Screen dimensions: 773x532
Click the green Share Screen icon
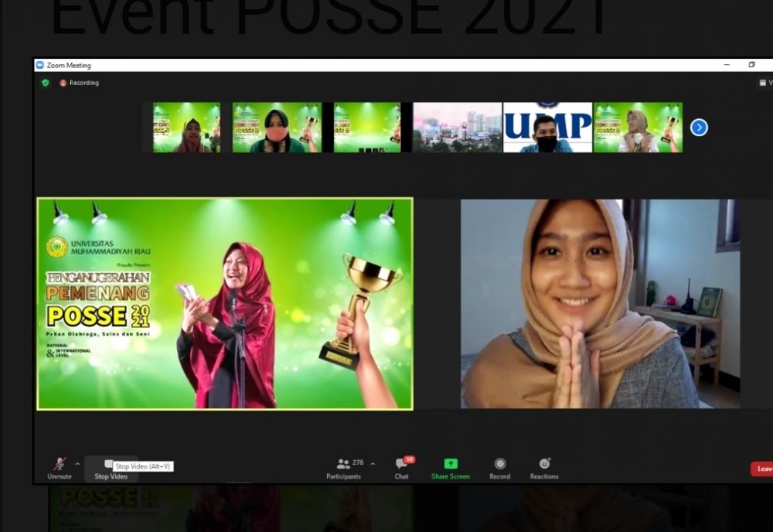click(x=451, y=464)
